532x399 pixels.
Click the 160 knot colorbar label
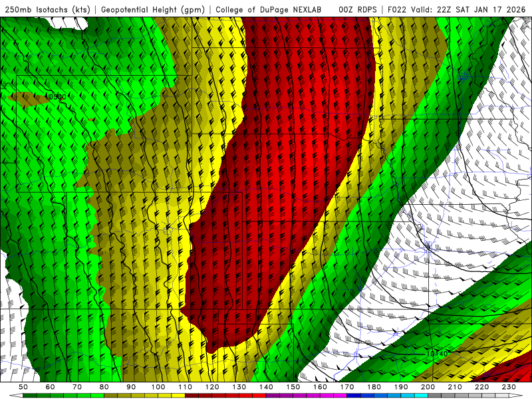point(320,387)
